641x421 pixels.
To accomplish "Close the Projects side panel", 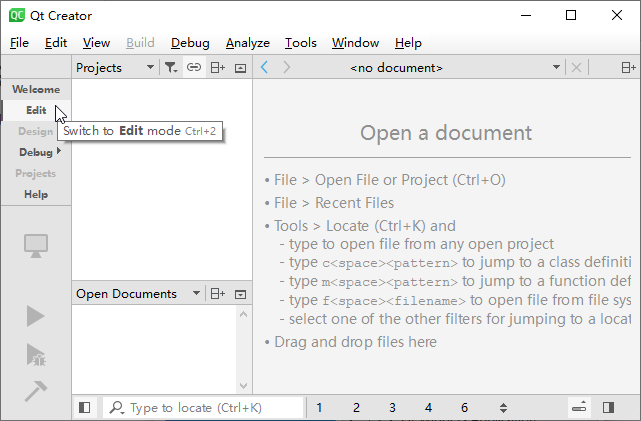I will 240,68.
